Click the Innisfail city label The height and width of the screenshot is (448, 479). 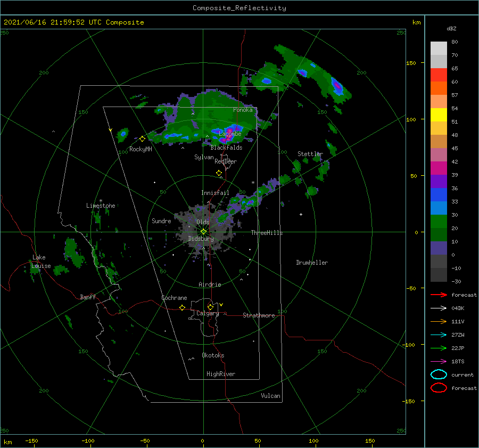[x=215, y=193]
